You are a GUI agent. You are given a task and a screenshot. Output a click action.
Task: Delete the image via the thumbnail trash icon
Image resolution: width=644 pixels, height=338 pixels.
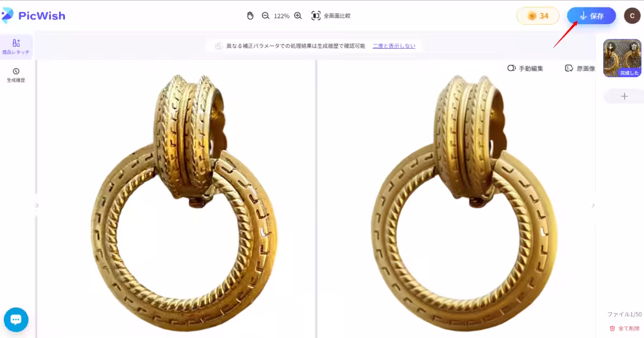[634, 46]
